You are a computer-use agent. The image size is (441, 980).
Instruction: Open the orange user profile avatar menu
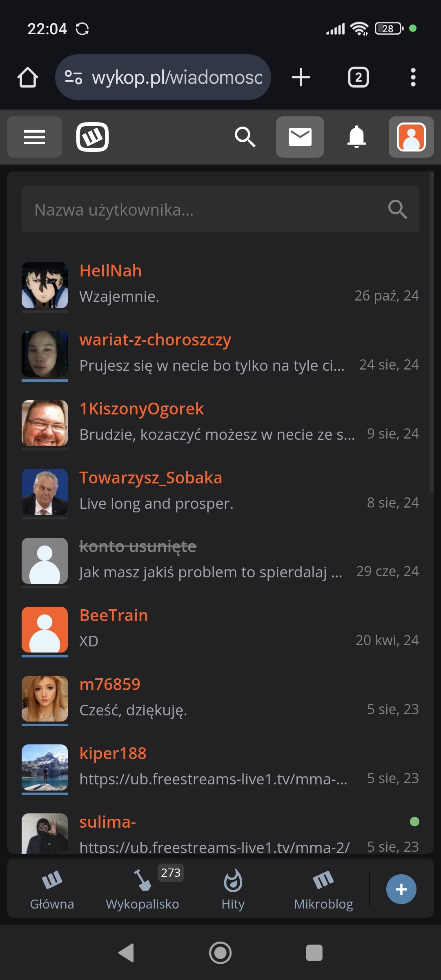coord(411,137)
